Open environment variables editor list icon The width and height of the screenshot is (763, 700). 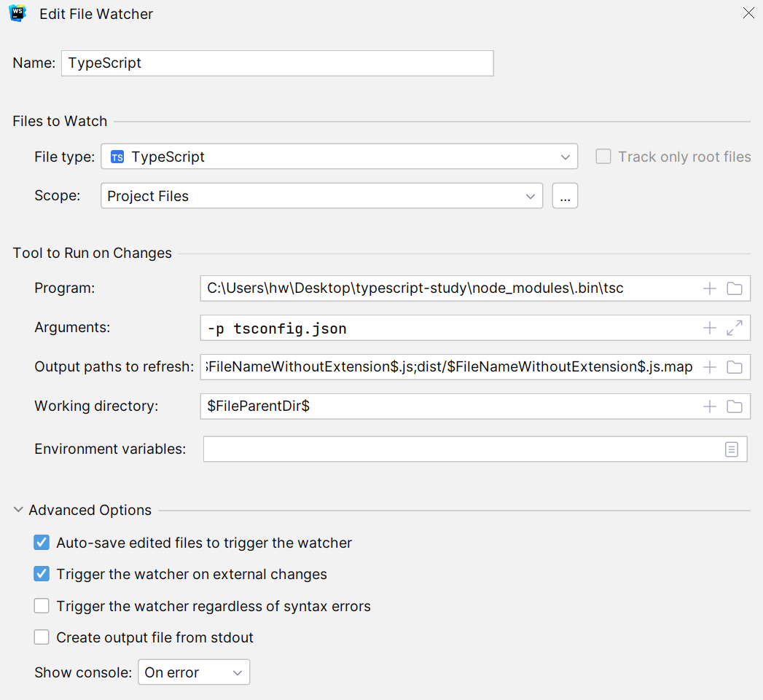pyautogui.click(x=732, y=449)
